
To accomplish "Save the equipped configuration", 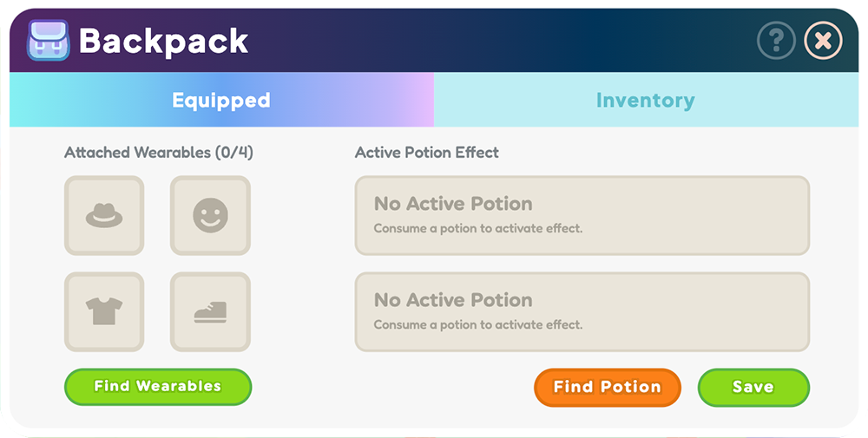I will pos(753,387).
